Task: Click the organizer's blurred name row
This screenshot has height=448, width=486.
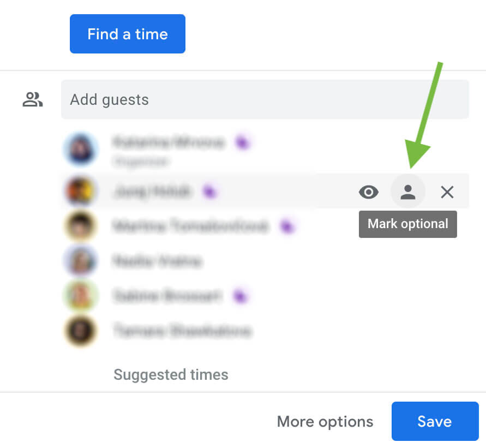Action: point(168,143)
